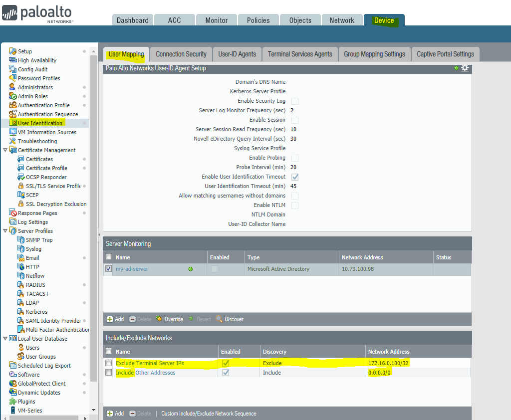The height and width of the screenshot is (420, 511).
Task: Collapse the Local User Database node
Action: tap(5, 339)
